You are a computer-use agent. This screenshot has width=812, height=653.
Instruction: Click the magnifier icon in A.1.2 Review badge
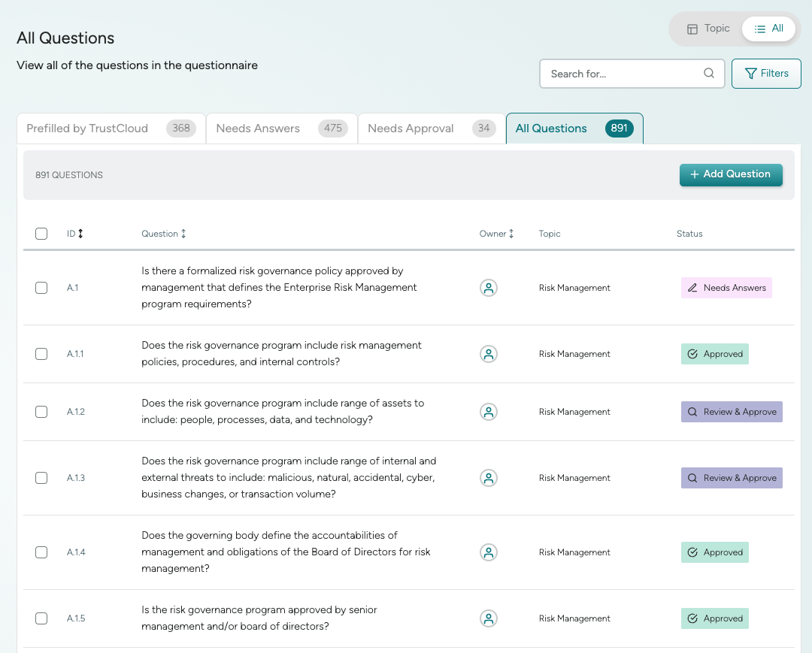pos(692,412)
